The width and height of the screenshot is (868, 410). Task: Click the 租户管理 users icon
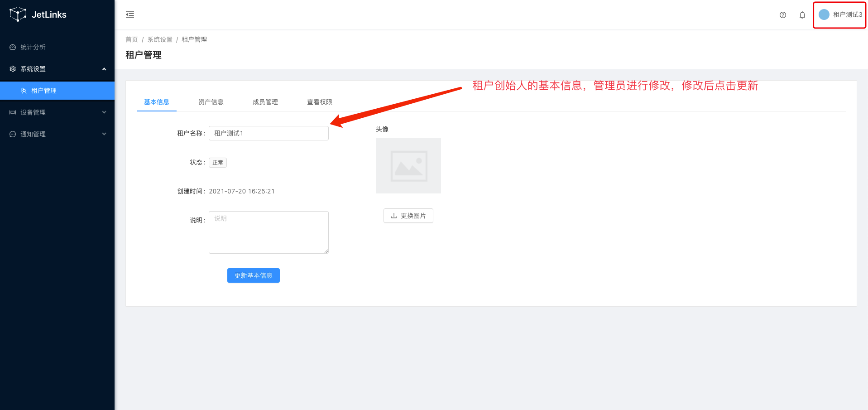point(24,91)
